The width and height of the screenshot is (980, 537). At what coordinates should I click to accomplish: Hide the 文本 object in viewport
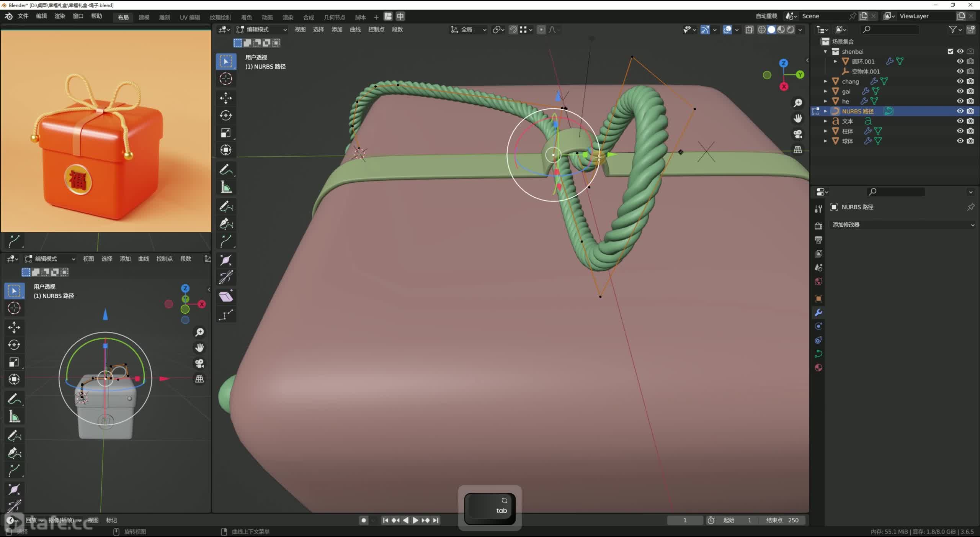coord(960,121)
